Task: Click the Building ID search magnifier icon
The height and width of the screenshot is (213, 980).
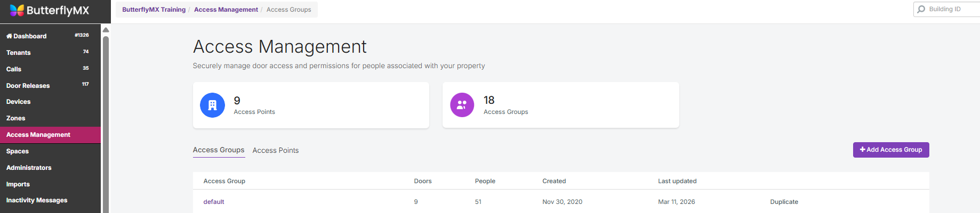Action: pos(921,9)
